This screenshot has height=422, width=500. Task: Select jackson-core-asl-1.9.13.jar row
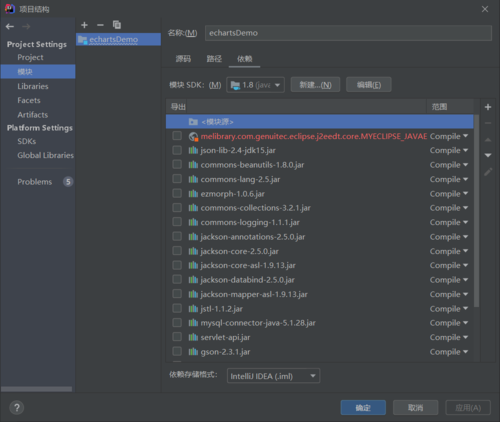[319, 265]
